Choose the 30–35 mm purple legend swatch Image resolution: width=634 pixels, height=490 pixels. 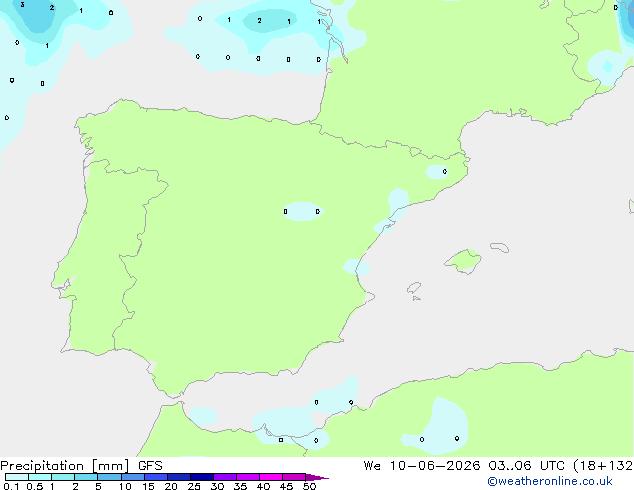(225, 477)
